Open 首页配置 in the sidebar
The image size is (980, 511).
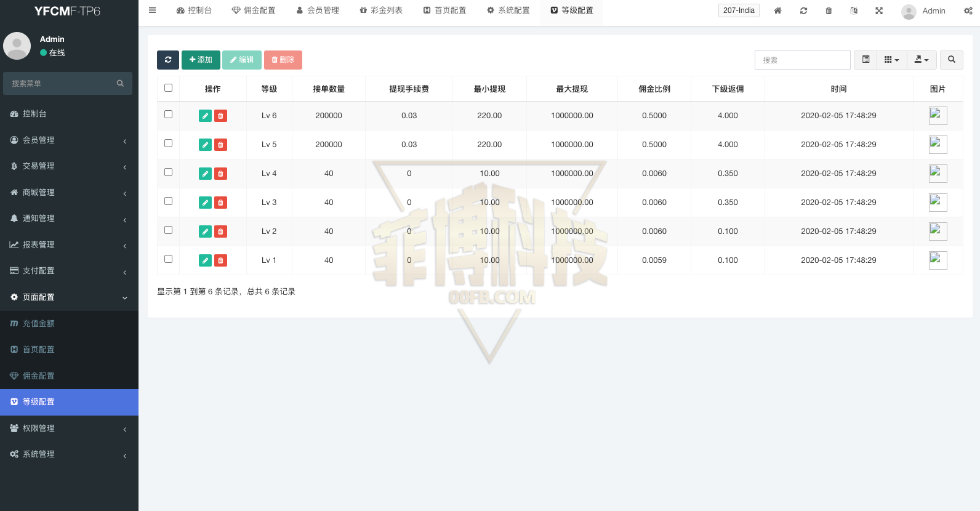click(x=69, y=350)
